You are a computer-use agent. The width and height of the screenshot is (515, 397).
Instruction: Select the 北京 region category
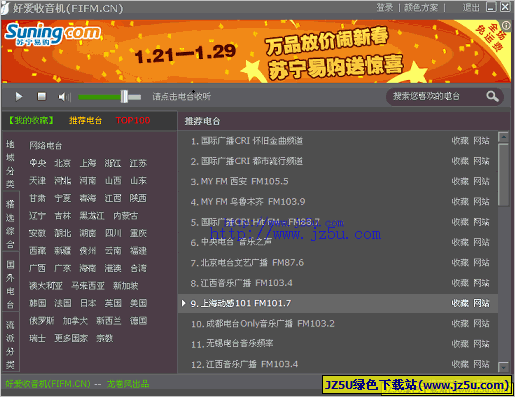pyautogui.click(x=63, y=163)
